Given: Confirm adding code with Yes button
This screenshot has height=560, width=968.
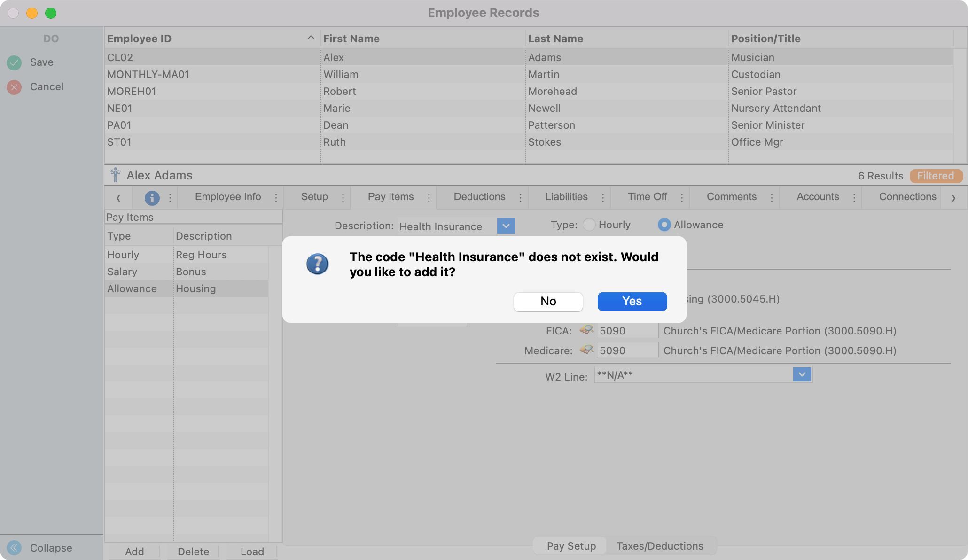Looking at the screenshot, I should [632, 301].
